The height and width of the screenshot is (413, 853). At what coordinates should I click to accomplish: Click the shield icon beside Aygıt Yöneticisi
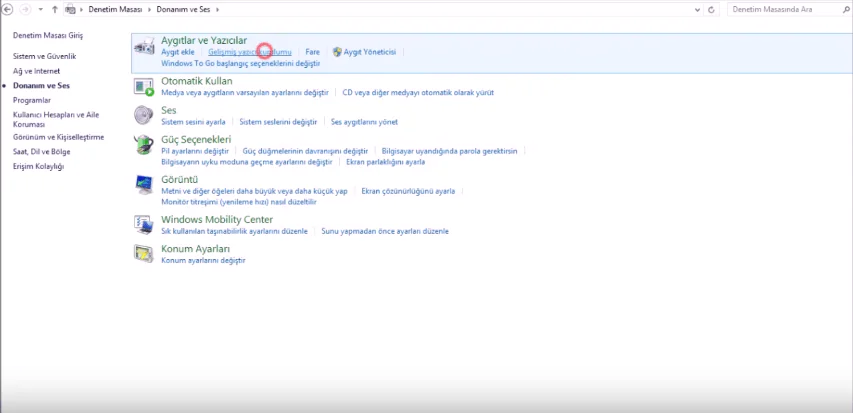tap(337, 52)
